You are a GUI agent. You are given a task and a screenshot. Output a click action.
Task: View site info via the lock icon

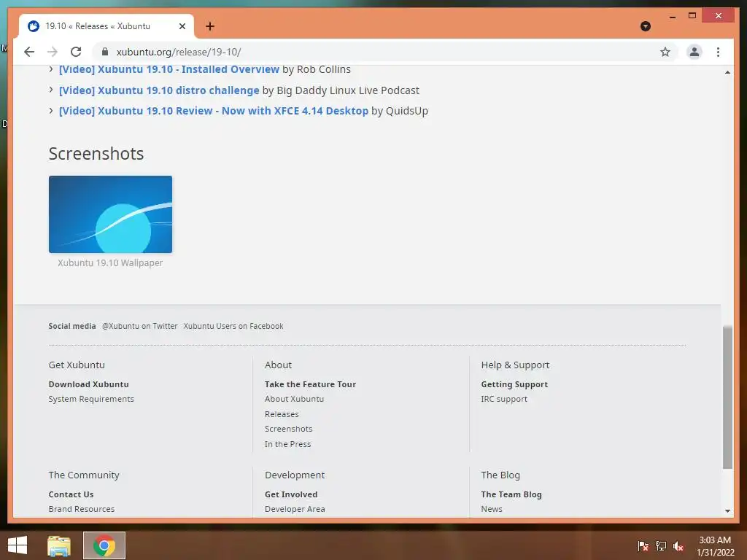[x=105, y=52]
